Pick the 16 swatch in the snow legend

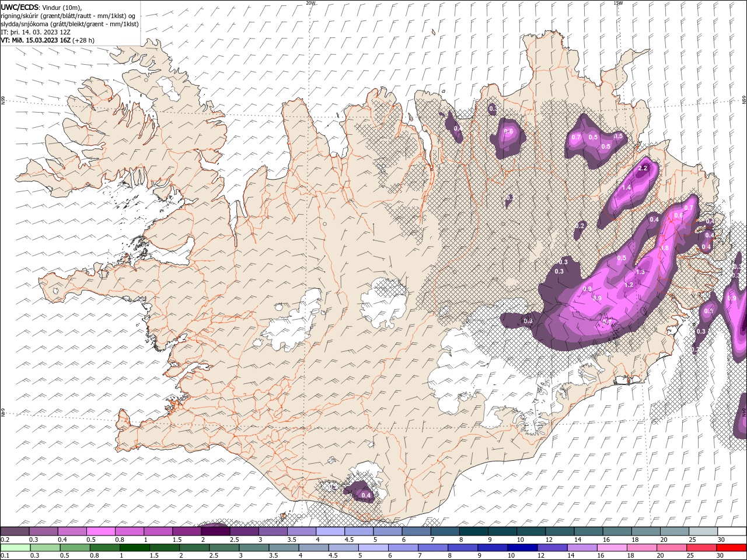[x=616, y=531]
